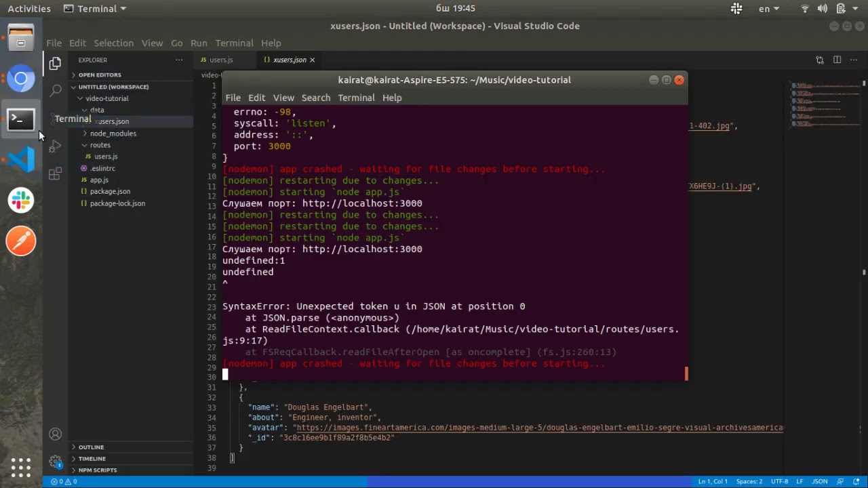The width and height of the screenshot is (868, 488).
Task: Click Slack tray icon in top bar
Action: click(x=736, y=9)
